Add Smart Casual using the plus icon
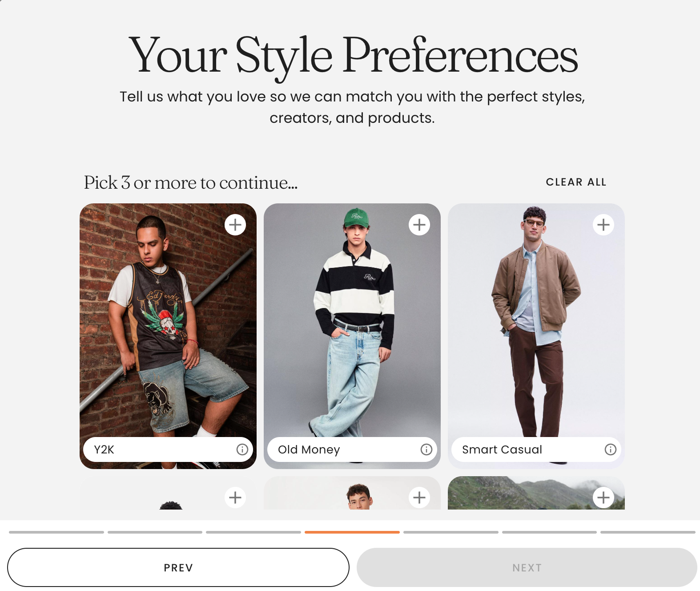This screenshot has height=591, width=700. tap(603, 225)
